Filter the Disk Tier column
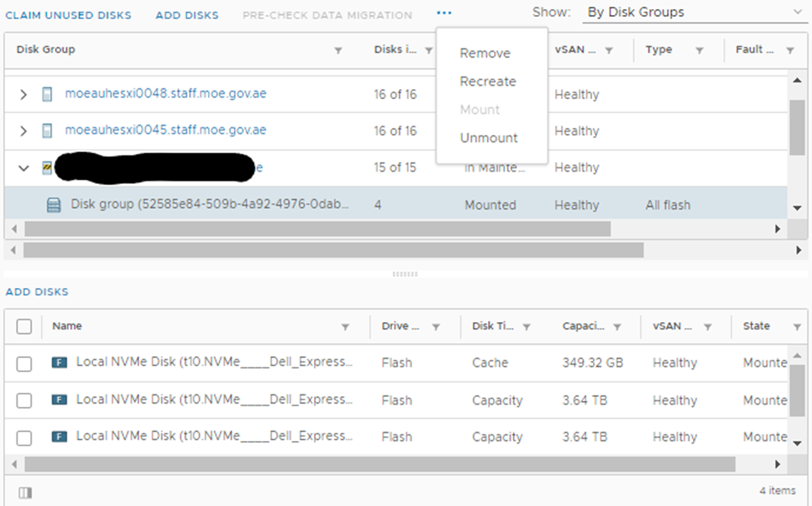The width and height of the screenshot is (812, 506). pyautogui.click(x=526, y=327)
